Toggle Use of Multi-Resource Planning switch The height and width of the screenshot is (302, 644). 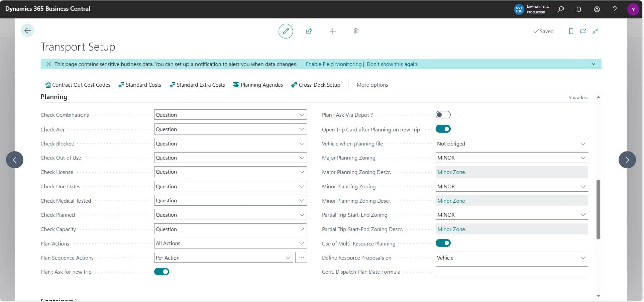tap(443, 243)
